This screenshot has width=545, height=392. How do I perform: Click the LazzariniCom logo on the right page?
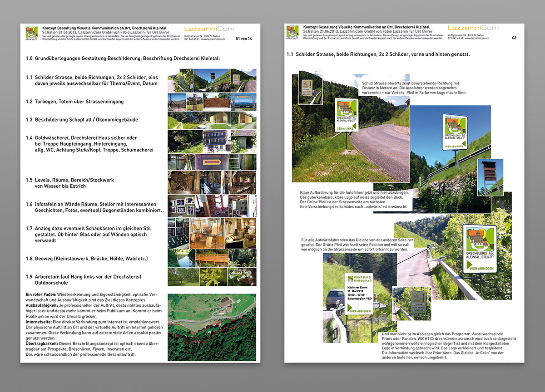473,28
